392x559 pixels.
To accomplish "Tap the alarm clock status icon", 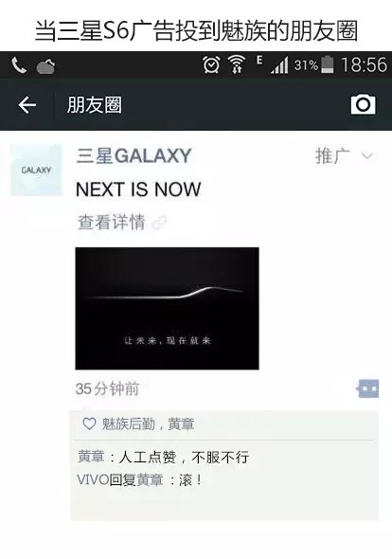I will pos(211,64).
